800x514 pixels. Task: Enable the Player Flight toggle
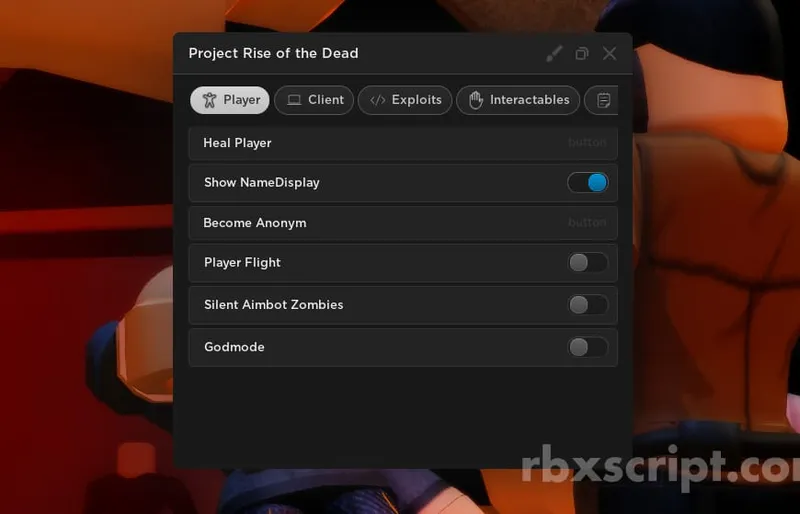(588, 263)
